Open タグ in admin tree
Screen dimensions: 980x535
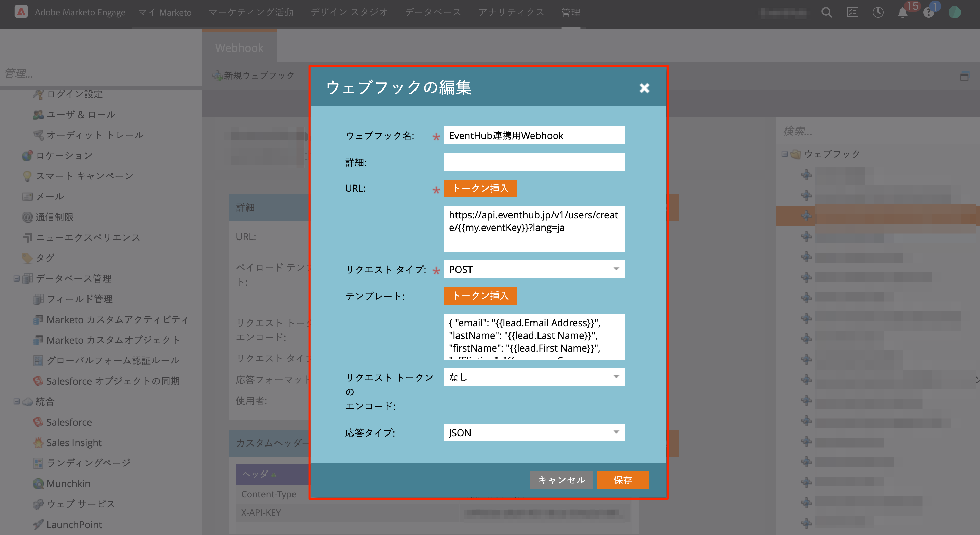(x=45, y=258)
